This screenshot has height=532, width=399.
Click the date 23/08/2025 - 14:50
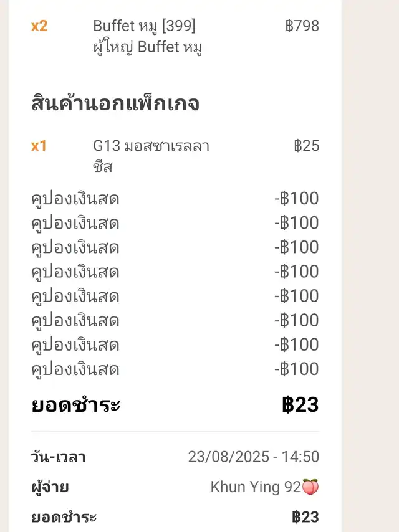coord(253,457)
